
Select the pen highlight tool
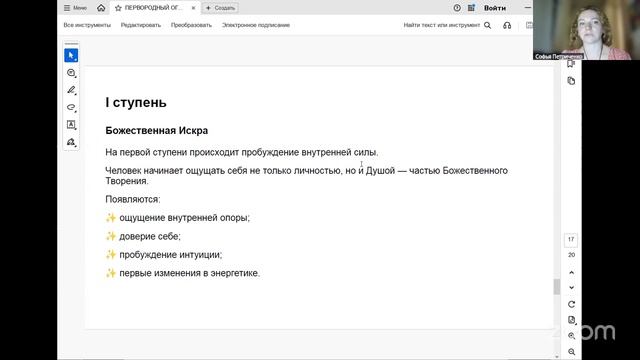[71, 90]
